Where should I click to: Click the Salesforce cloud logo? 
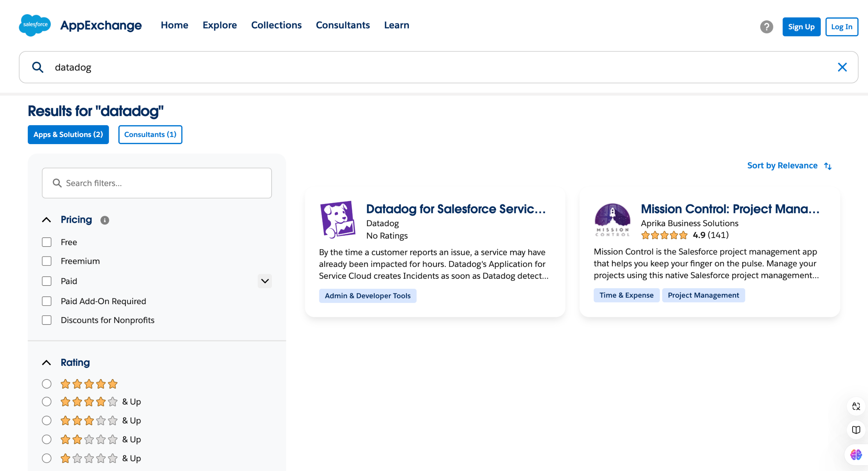click(x=35, y=25)
